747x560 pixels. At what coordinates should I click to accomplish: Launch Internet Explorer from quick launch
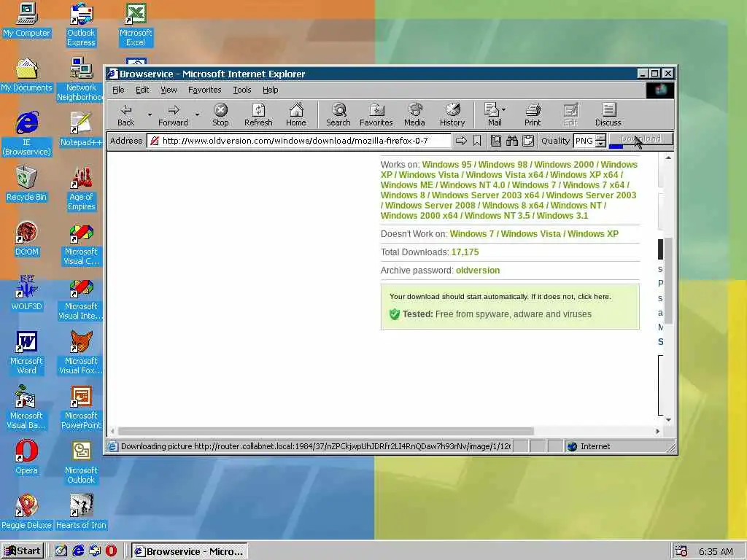(78, 551)
